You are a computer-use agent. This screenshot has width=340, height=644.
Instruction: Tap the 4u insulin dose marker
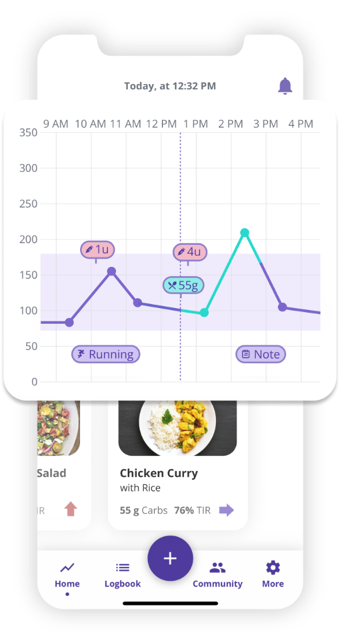point(190,252)
